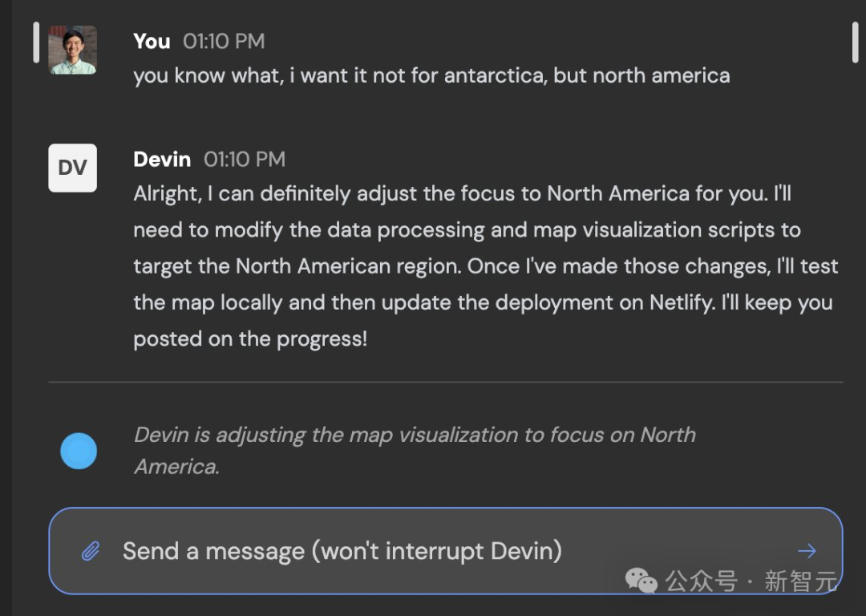Click your message about North America
This screenshot has height=616, width=866.
pos(431,76)
